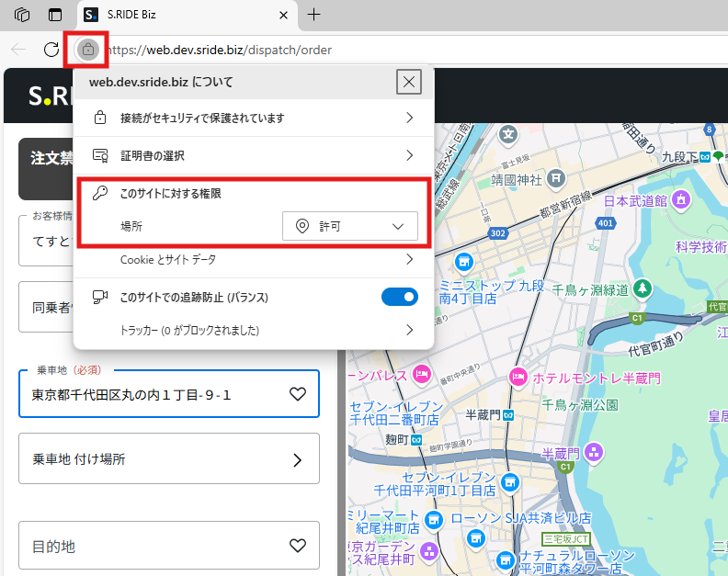
Task: Click the 日本武道館 map marker
Action: (x=681, y=200)
